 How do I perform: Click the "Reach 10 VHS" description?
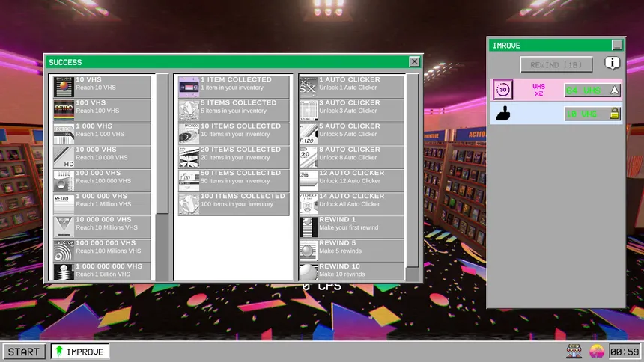[96, 88]
